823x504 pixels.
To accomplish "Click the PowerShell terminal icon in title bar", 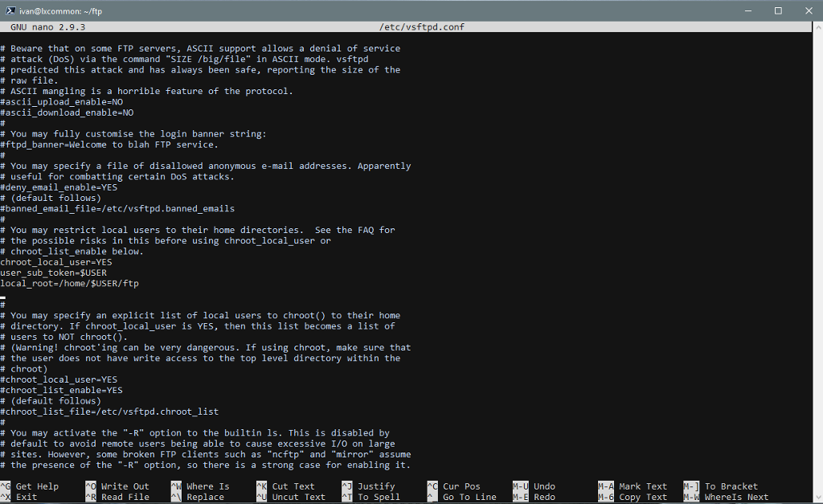I will click(10, 10).
